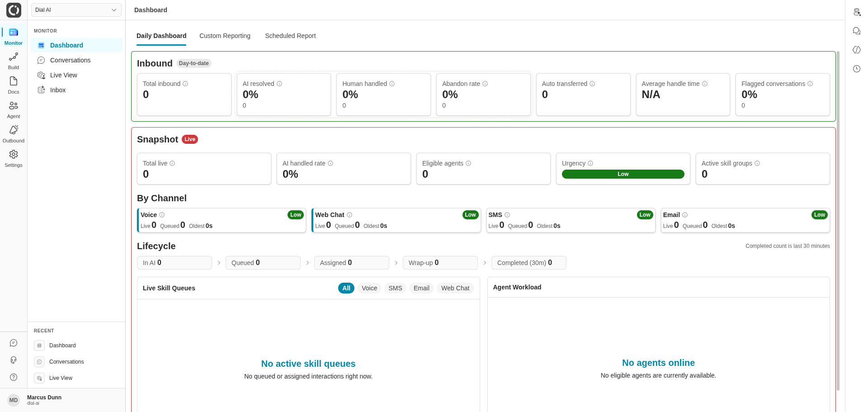
Task: Switch to the Custom Reporting tab
Action: tap(225, 36)
